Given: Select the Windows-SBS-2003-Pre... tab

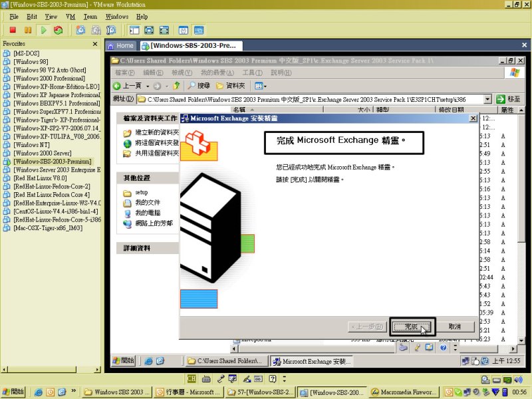Looking at the screenshot, I should pyautogui.click(x=192, y=45).
